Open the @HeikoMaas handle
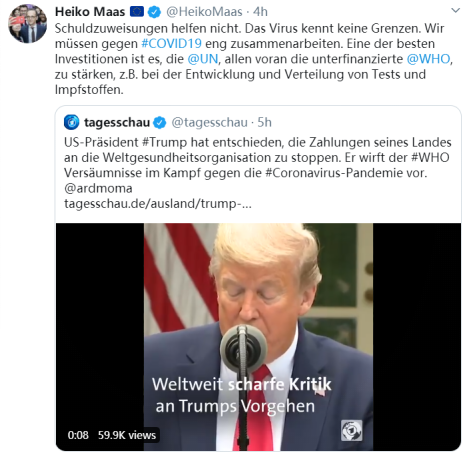This screenshot has width=474, height=462. 204,12
